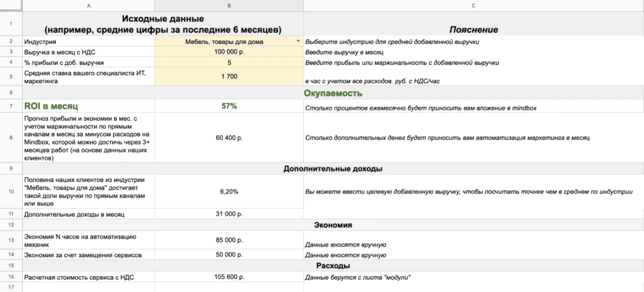Click the forecast value '60 400 р.'

coord(229,138)
